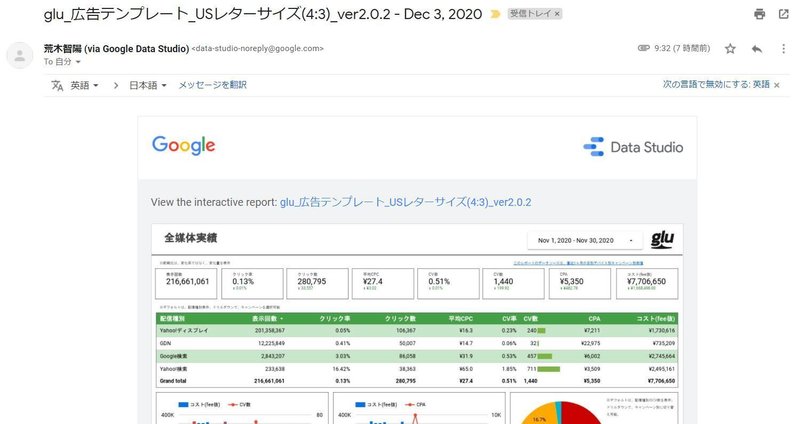
Task: Remove the 受信トレイ label with its x
Action: (x=557, y=14)
